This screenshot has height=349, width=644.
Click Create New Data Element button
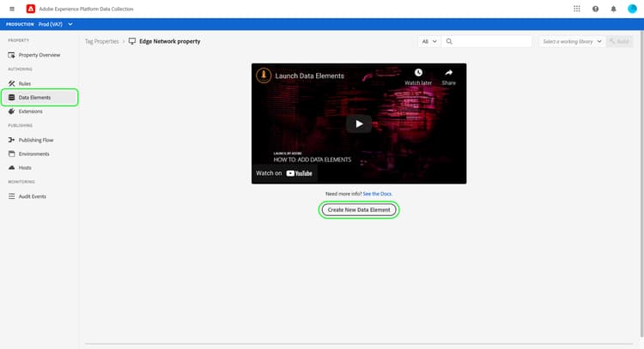[359, 210]
